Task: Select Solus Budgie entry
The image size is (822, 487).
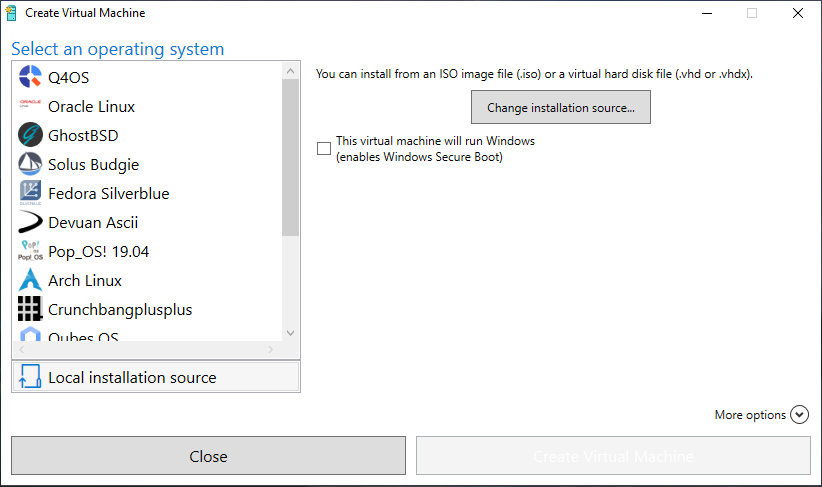Action: click(x=147, y=164)
